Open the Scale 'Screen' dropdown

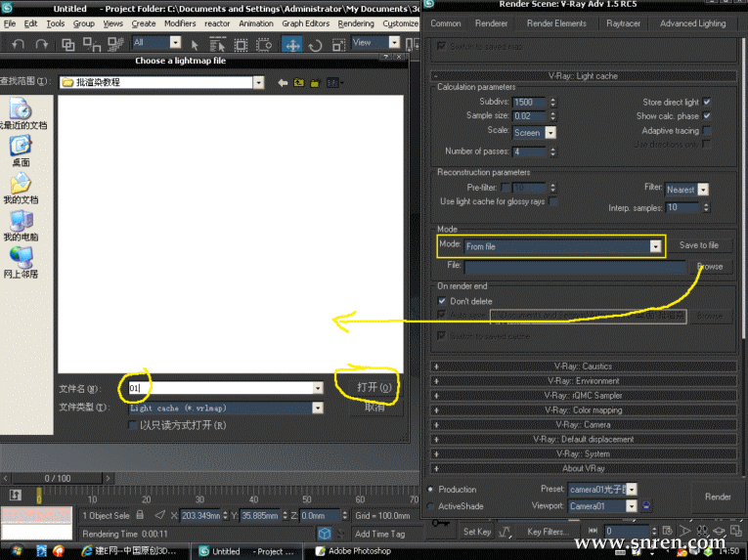pyautogui.click(x=550, y=133)
